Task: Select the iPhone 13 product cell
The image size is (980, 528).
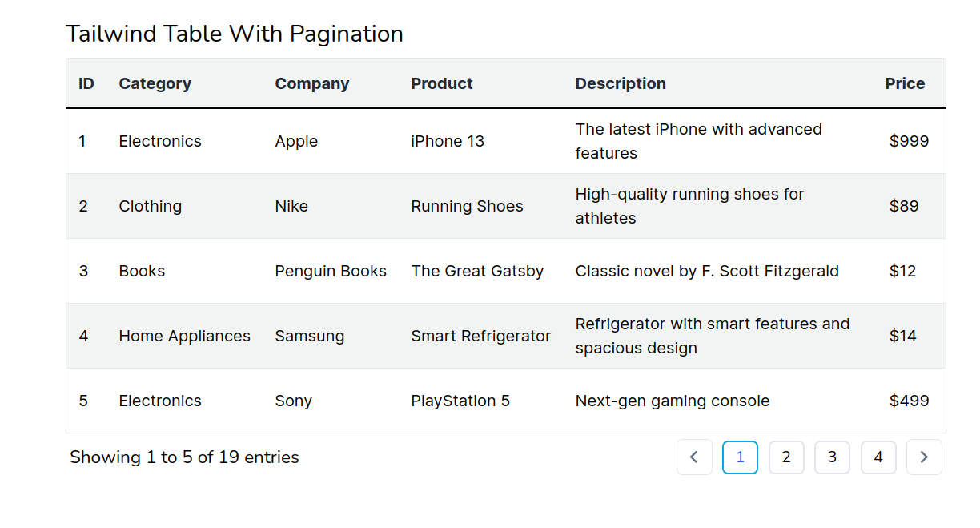Action: [448, 142]
